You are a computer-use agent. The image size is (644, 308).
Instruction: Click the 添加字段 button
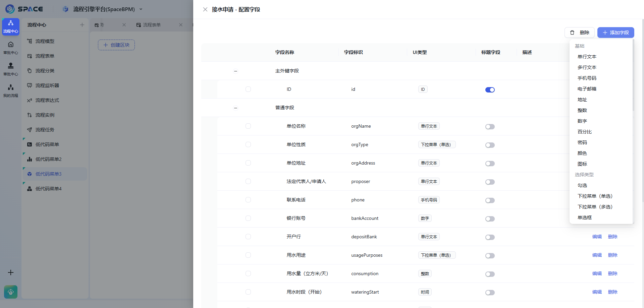click(x=615, y=33)
